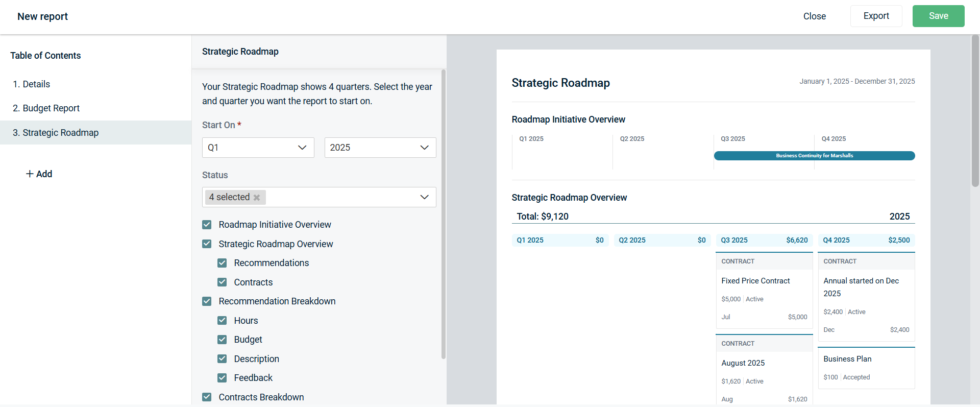Uncheck the Feedback option

(222, 378)
